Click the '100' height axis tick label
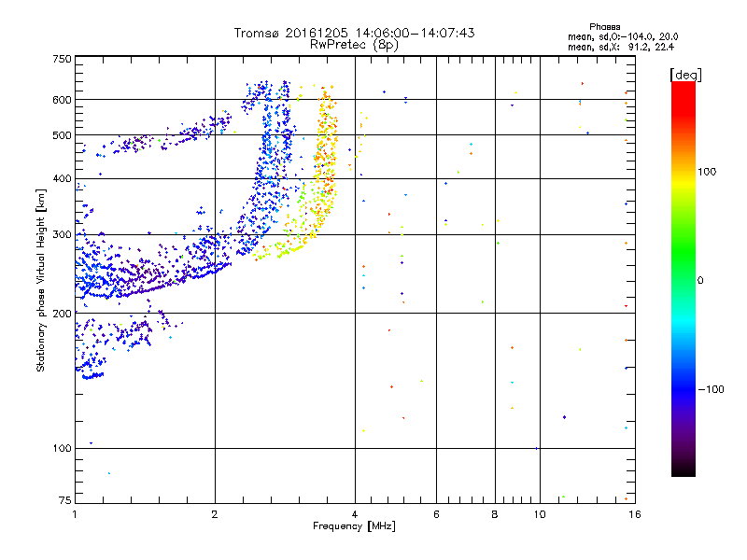Screen dimensions: 747x560 [x=62, y=448]
